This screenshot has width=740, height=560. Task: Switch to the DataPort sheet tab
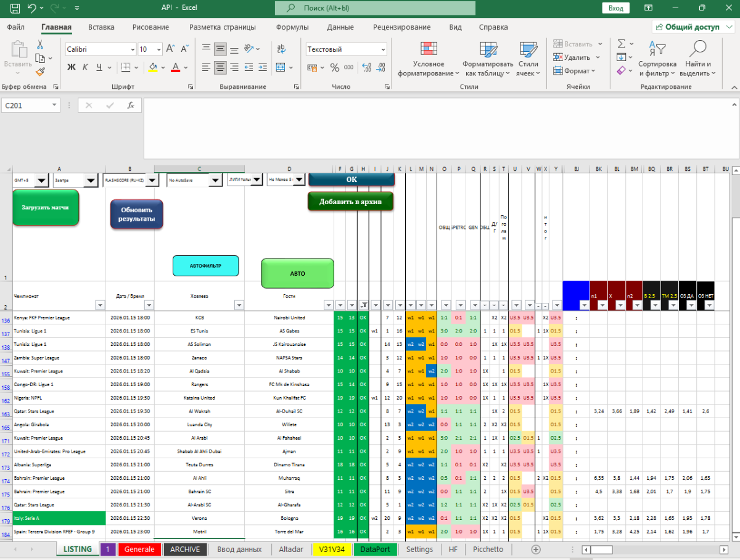point(375,549)
